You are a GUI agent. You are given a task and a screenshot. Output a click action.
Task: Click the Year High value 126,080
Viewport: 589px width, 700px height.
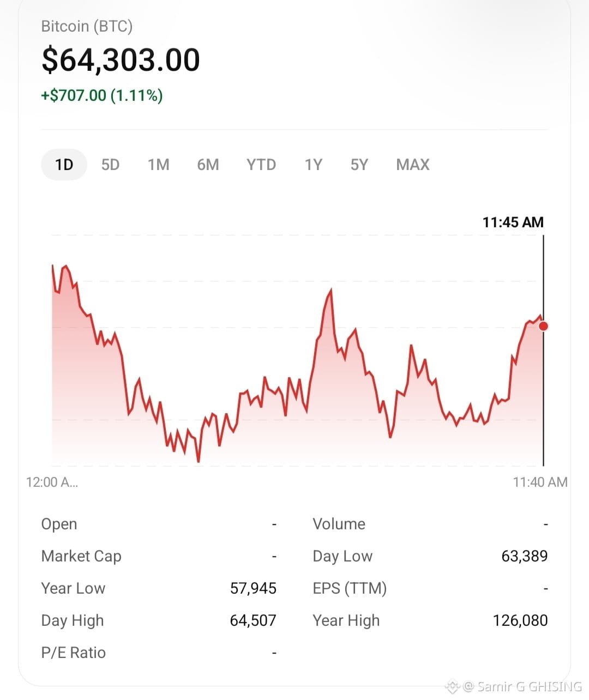click(x=520, y=620)
